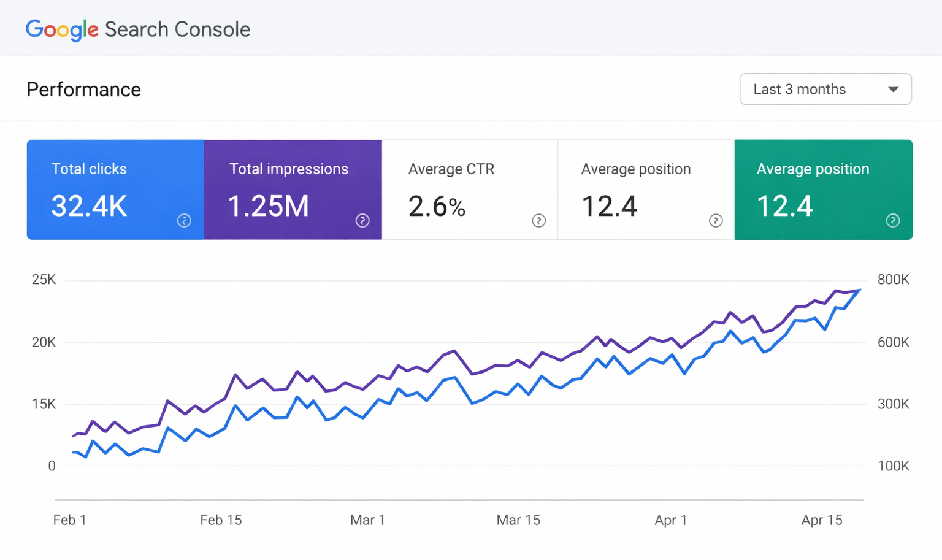Select the Performance page heading

84,90
